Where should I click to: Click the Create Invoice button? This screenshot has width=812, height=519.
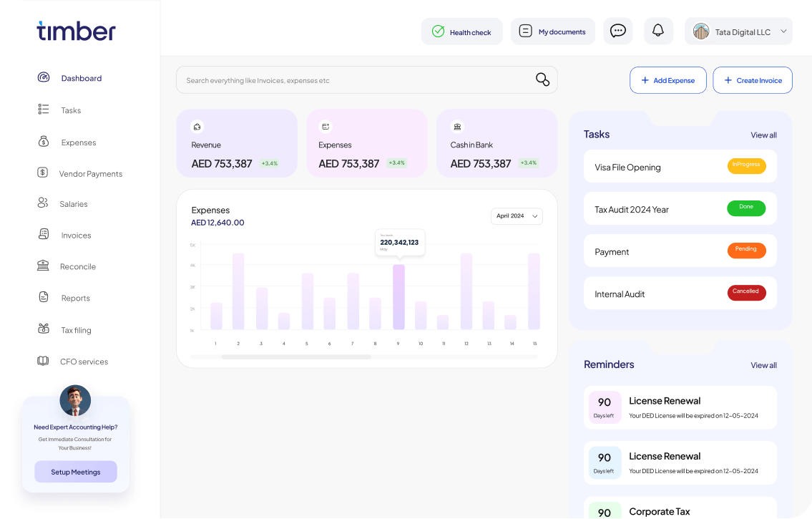tap(753, 80)
